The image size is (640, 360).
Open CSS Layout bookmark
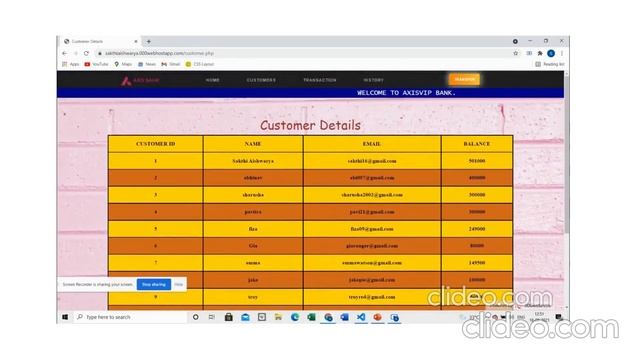click(x=200, y=64)
